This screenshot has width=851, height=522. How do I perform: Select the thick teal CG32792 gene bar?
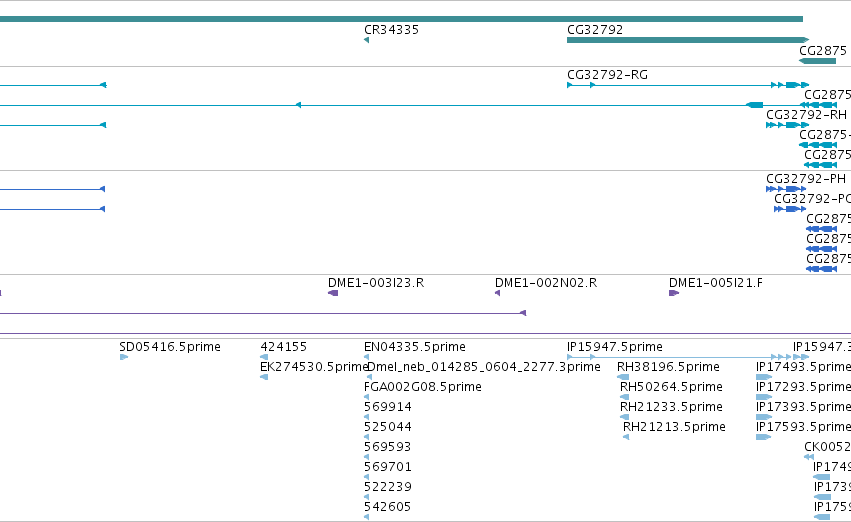pos(688,40)
